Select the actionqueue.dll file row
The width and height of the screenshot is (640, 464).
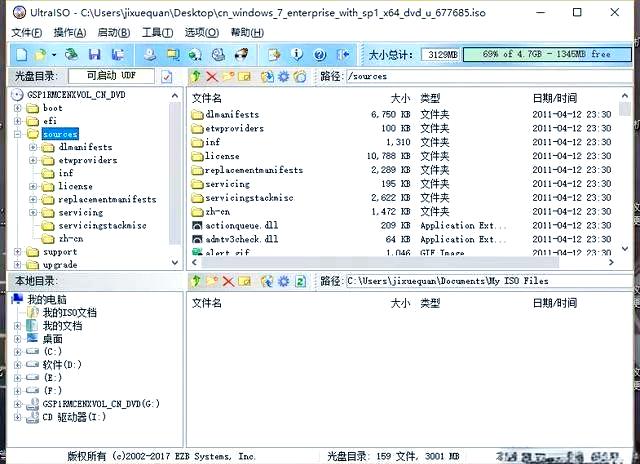point(402,225)
